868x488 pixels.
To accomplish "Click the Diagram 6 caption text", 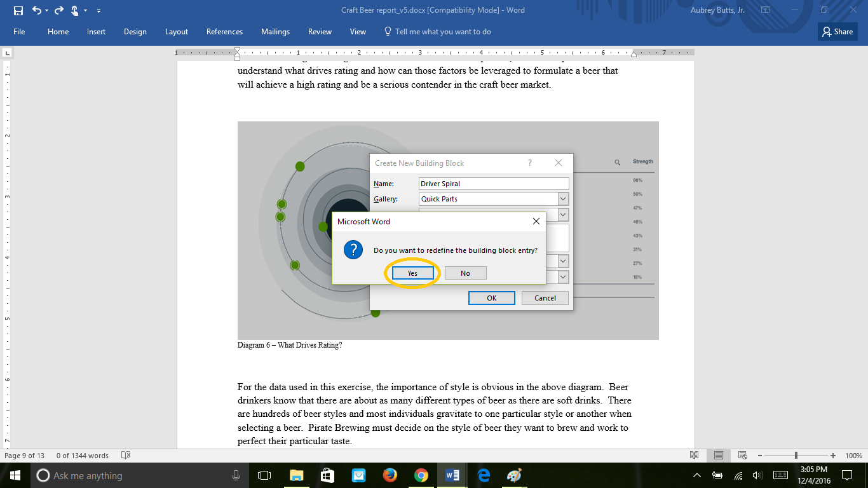I will [290, 346].
